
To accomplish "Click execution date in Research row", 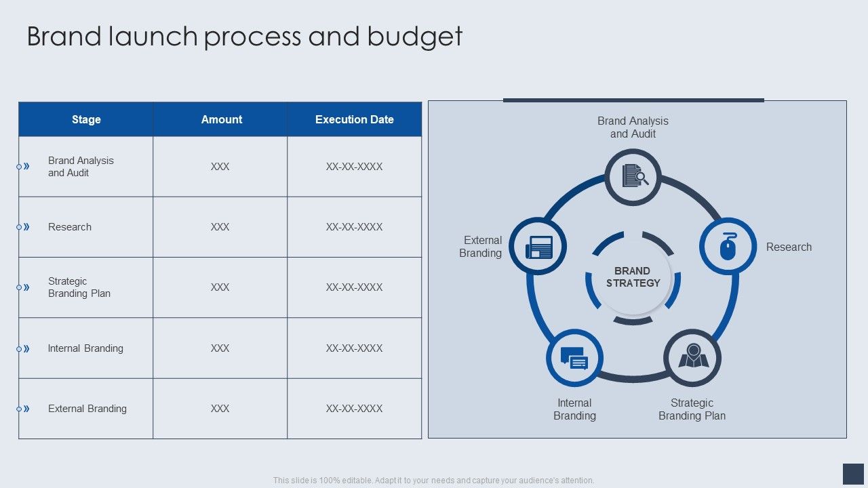I will (354, 227).
